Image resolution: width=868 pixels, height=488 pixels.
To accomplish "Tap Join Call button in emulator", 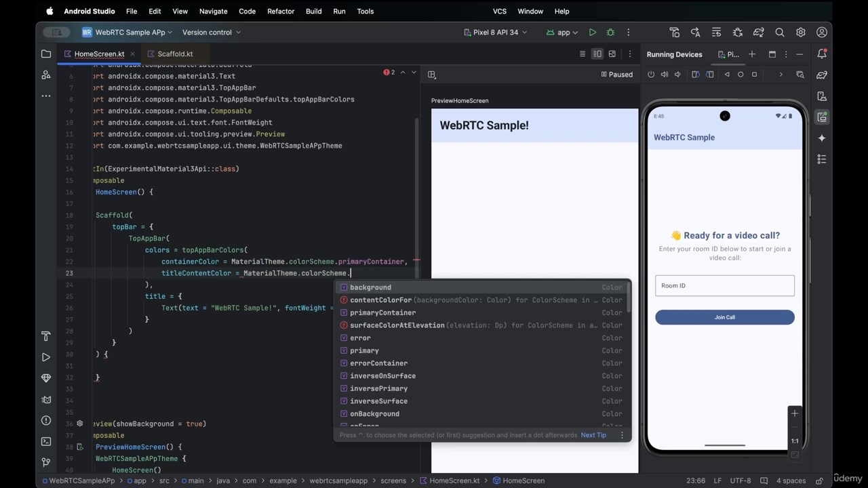I will coord(725,317).
